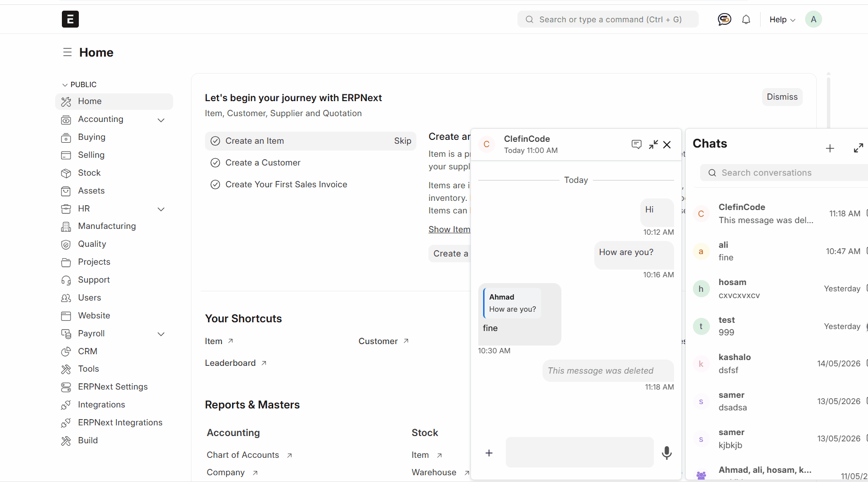
Task: Open the hosam conversation
Action: coord(779,289)
